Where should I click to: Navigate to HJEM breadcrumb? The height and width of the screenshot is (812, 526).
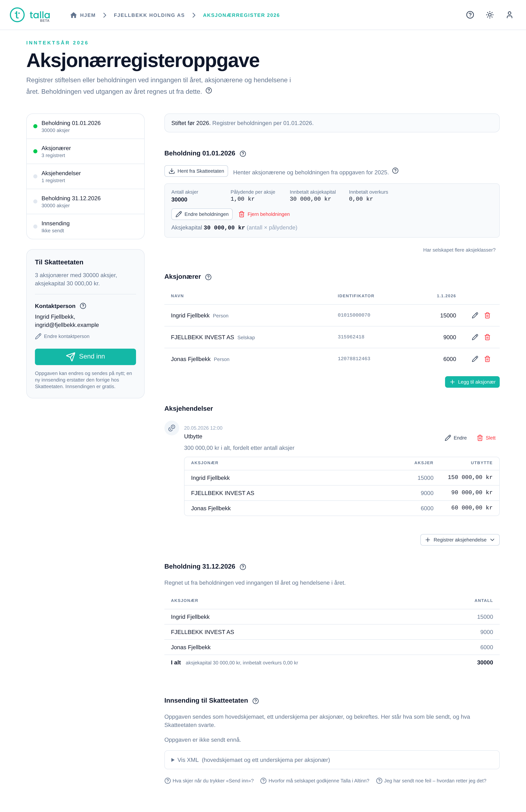click(83, 15)
